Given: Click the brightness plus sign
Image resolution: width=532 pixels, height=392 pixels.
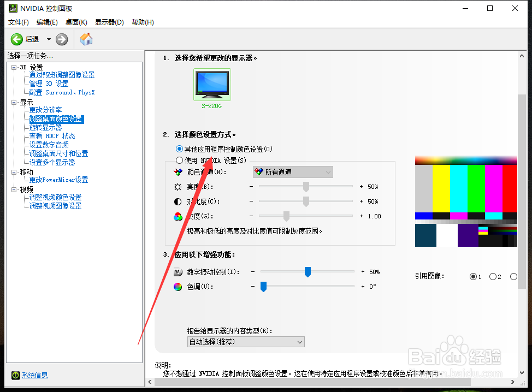Looking at the screenshot, I should pos(362,187).
